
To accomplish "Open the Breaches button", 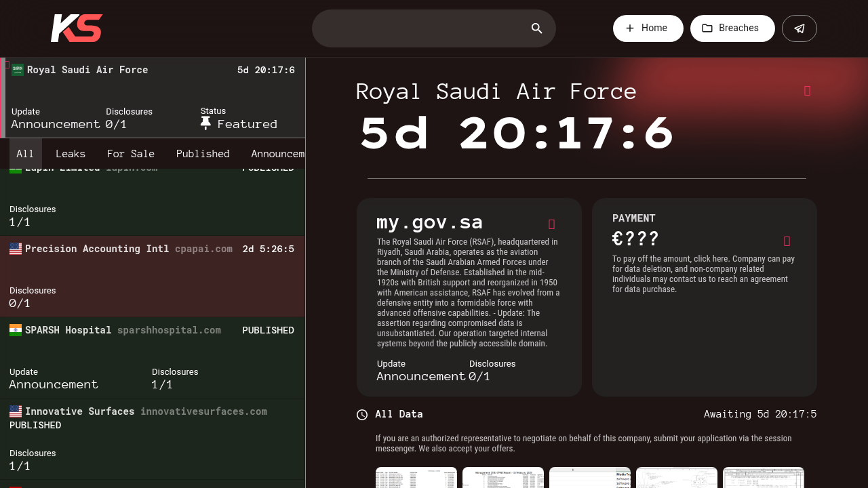I will [x=732, y=28].
